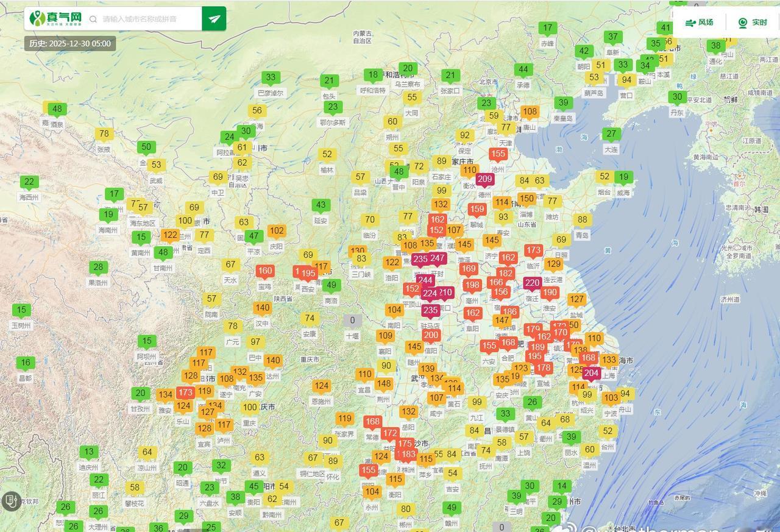
Task: Select the green 48 marker above 酒泉
Action: tap(57, 110)
